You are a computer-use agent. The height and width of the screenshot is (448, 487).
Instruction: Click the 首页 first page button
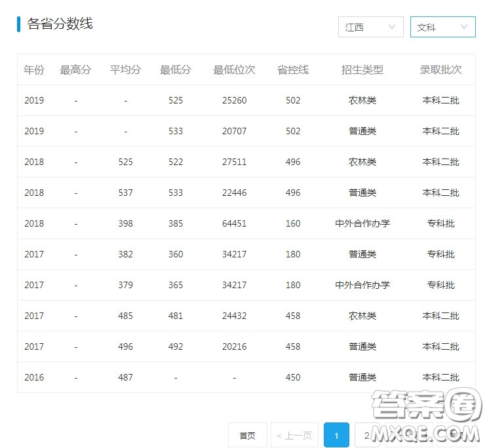(247, 435)
